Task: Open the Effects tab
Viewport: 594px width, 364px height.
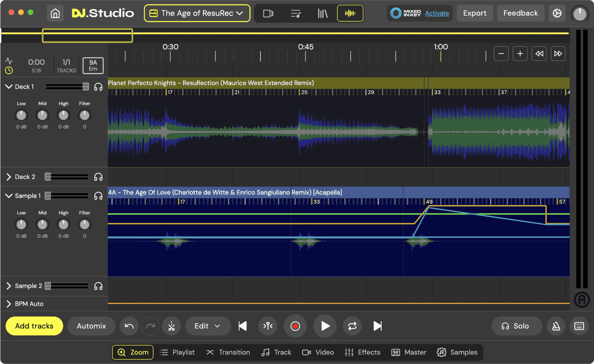Action: point(362,352)
